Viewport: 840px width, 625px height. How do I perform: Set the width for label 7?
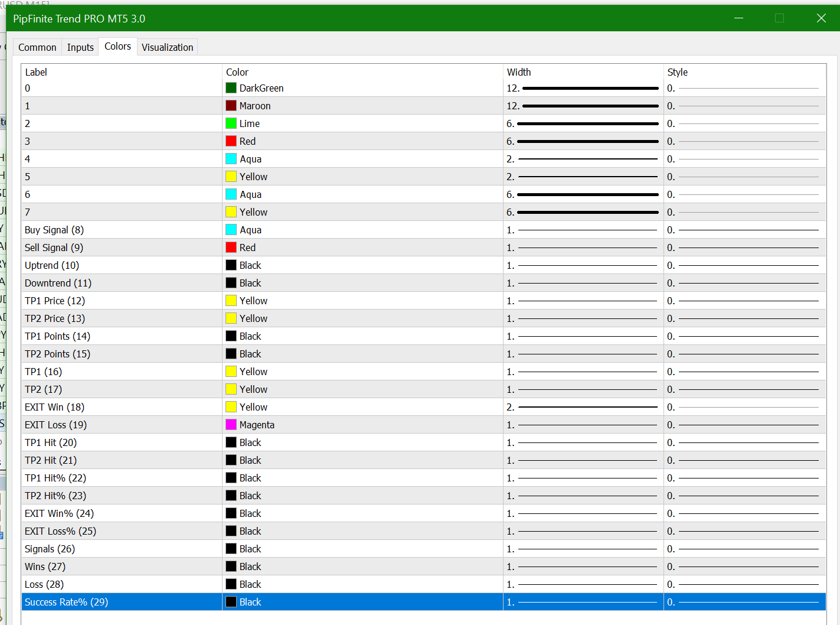(583, 212)
